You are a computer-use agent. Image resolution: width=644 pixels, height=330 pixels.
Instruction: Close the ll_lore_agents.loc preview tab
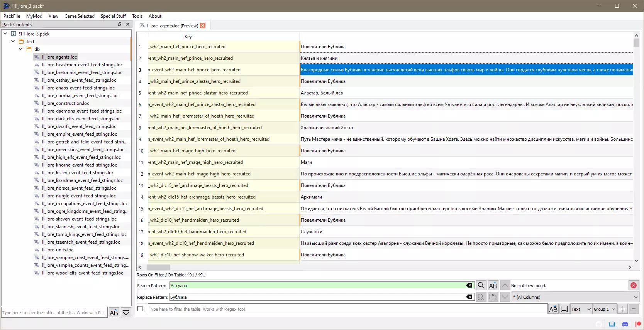tap(203, 26)
